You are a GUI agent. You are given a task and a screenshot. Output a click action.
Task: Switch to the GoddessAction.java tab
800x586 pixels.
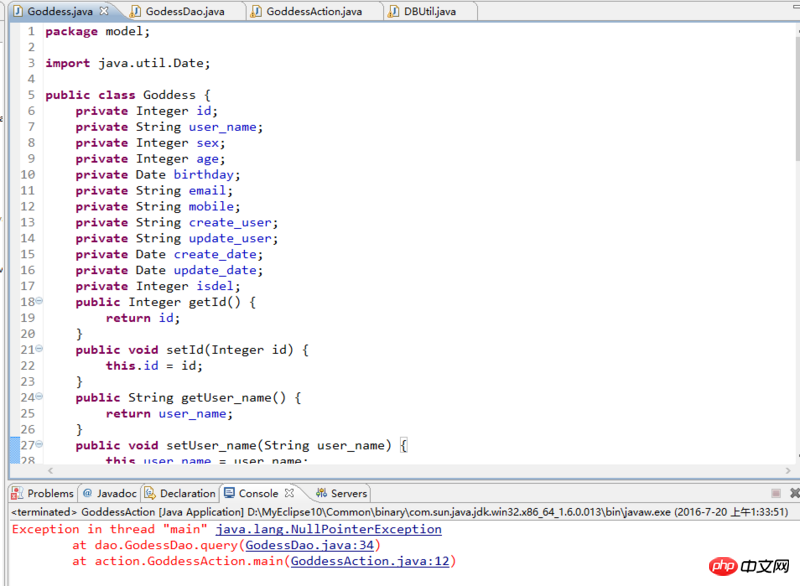tap(314, 11)
